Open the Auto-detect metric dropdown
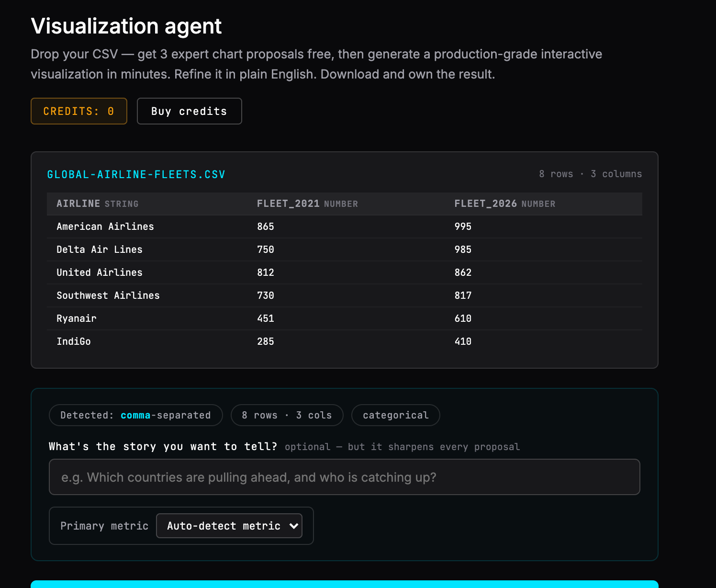This screenshot has height=588, width=716. click(x=229, y=526)
